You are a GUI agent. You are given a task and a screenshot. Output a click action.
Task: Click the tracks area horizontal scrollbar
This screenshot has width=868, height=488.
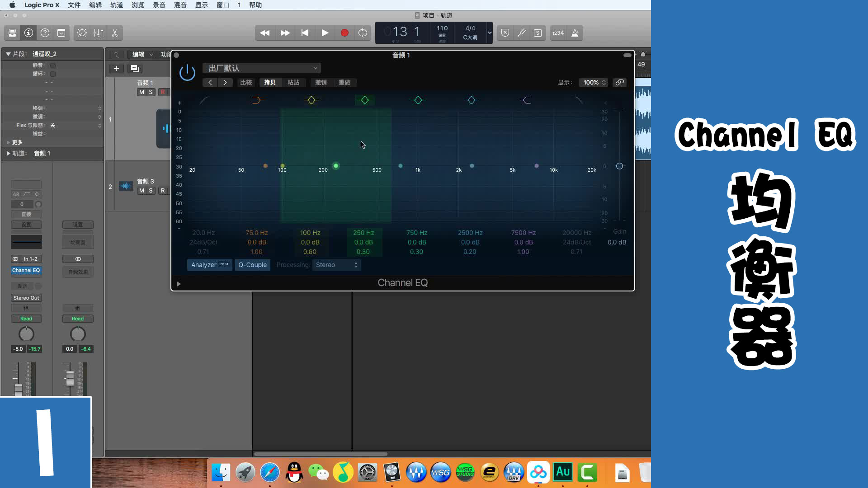321,454
